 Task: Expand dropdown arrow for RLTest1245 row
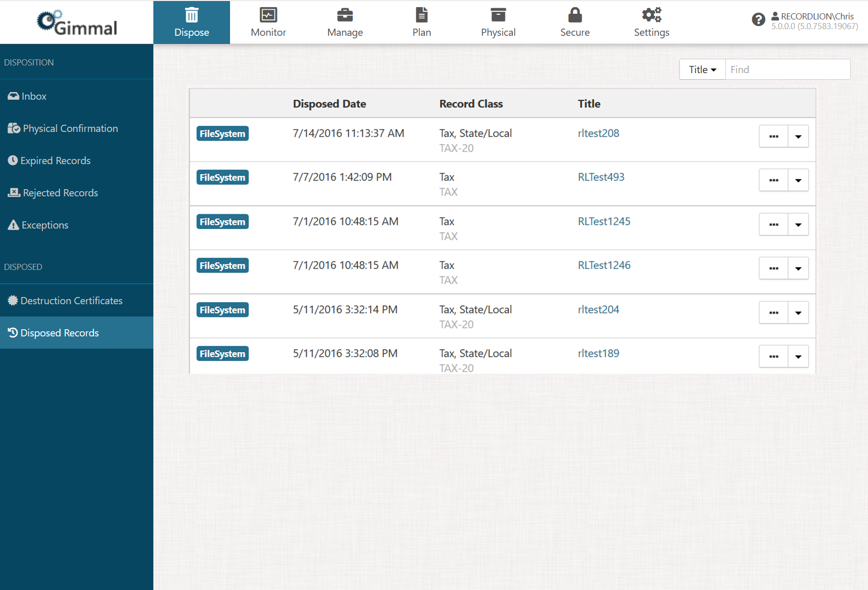point(798,225)
